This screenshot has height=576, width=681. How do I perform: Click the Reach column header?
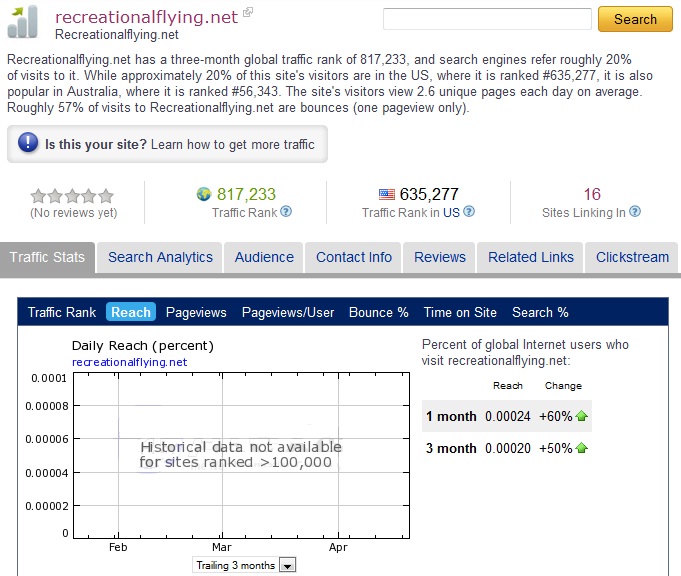pyautogui.click(x=508, y=386)
